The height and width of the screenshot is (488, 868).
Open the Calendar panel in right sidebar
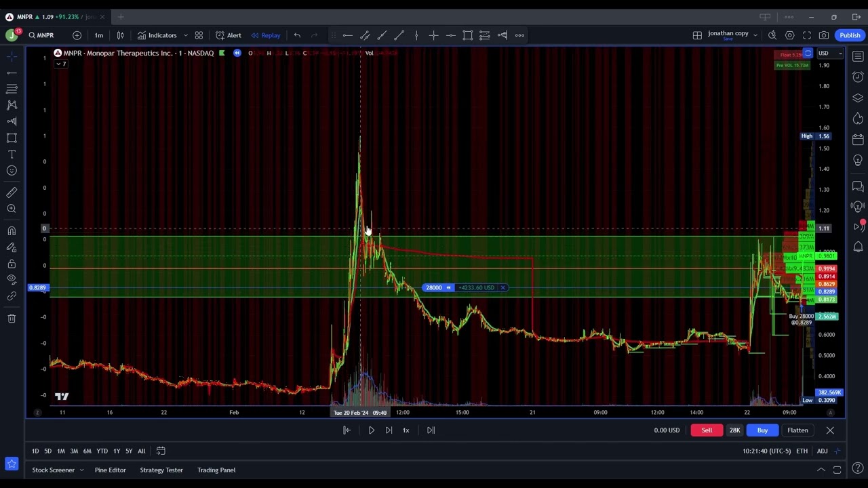click(x=858, y=139)
